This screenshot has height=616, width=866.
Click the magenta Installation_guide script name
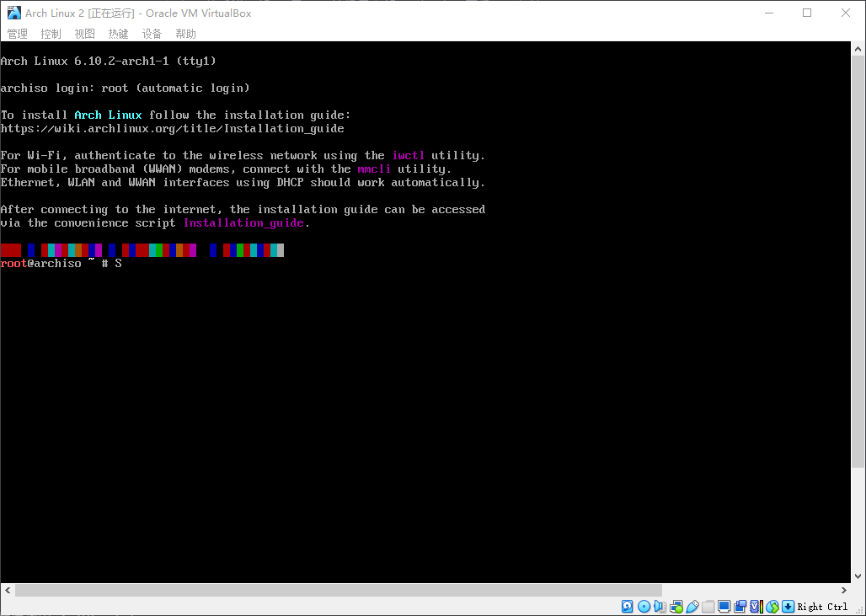pos(243,223)
